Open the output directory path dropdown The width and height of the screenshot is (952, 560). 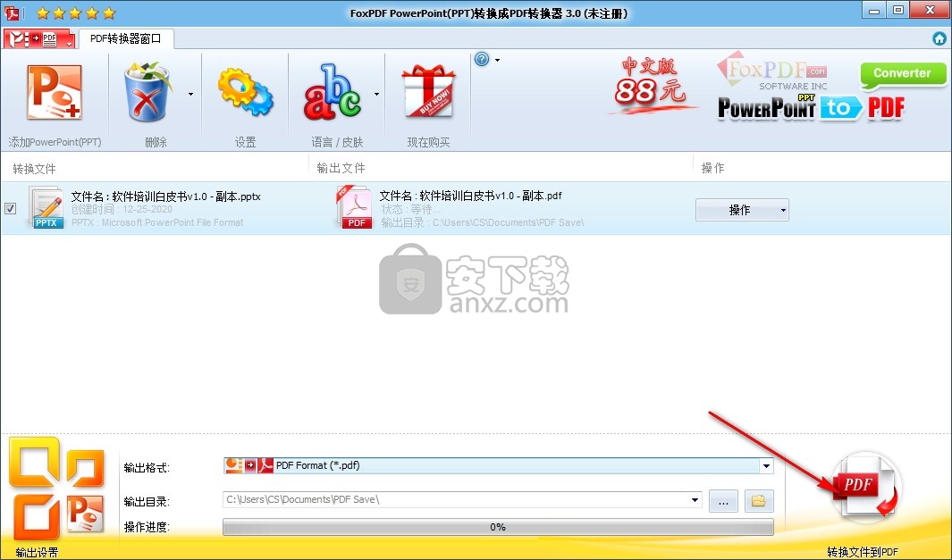pos(695,500)
